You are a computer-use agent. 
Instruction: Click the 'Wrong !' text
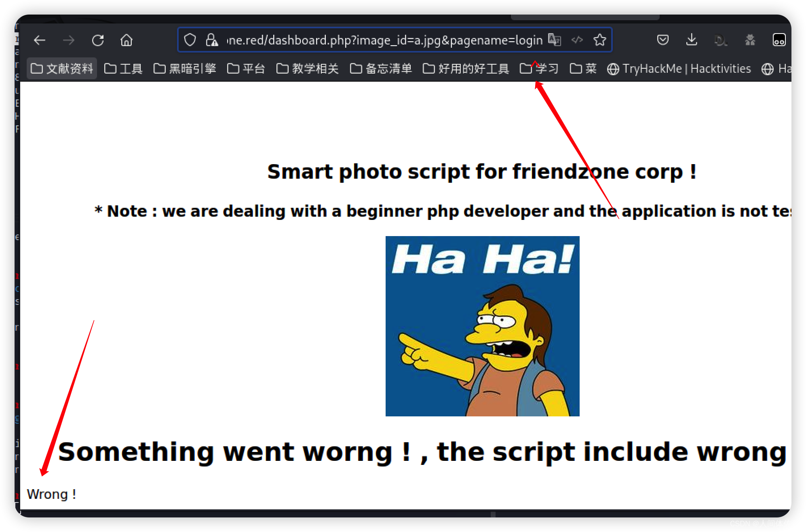(x=51, y=494)
